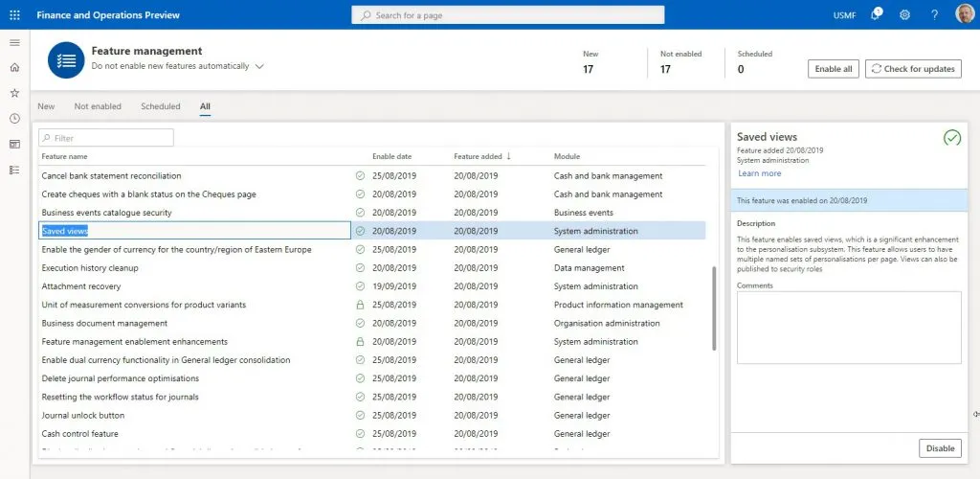Viewport: 980px width, 479px height.
Task: Click lock icon for Unit of measurement conversions
Action: (x=360, y=305)
